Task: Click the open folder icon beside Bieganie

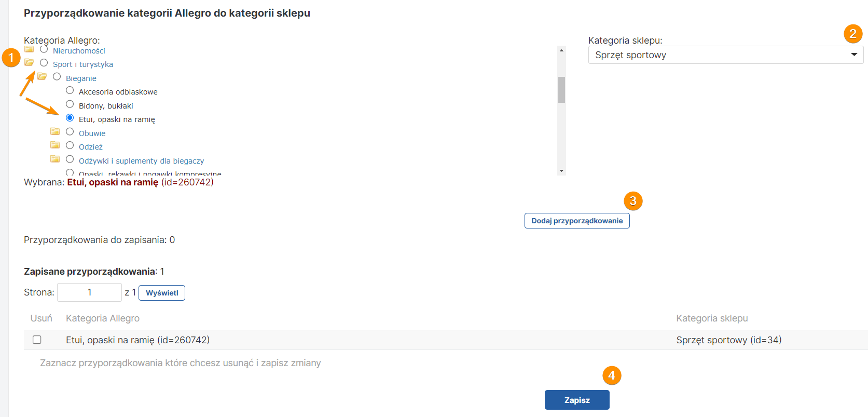Action: click(x=42, y=77)
